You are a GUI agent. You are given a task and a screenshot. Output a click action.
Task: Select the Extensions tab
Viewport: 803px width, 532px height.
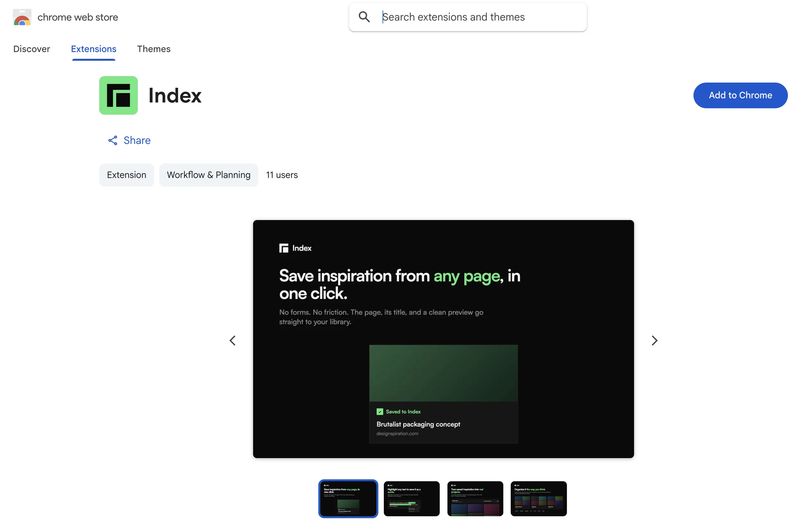click(94, 49)
